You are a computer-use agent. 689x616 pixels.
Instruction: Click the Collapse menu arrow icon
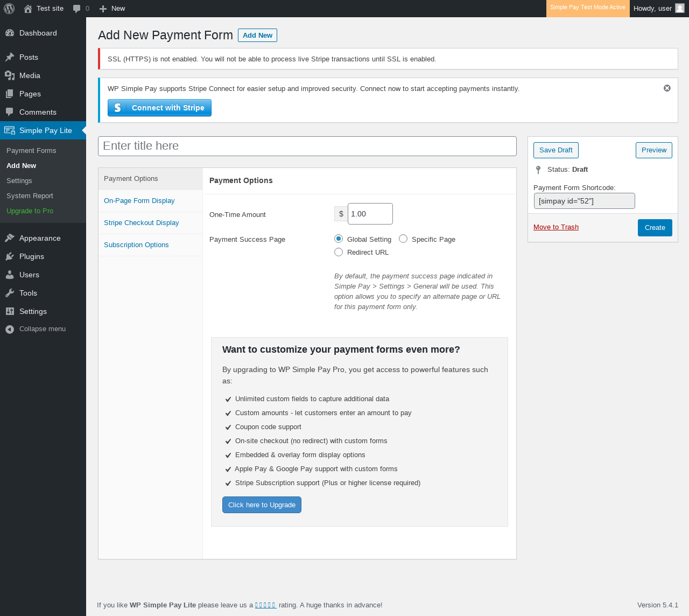pos(10,329)
